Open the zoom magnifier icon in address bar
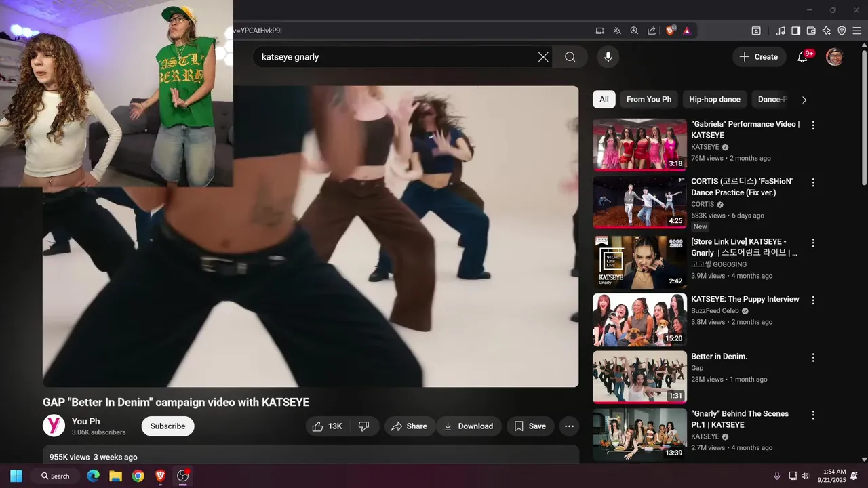 pyautogui.click(x=634, y=30)
